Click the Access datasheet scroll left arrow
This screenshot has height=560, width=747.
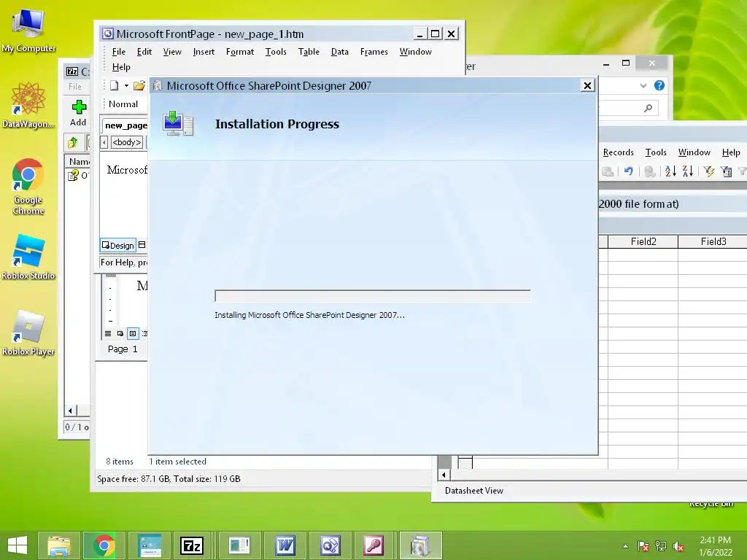(x=444, y=475)
